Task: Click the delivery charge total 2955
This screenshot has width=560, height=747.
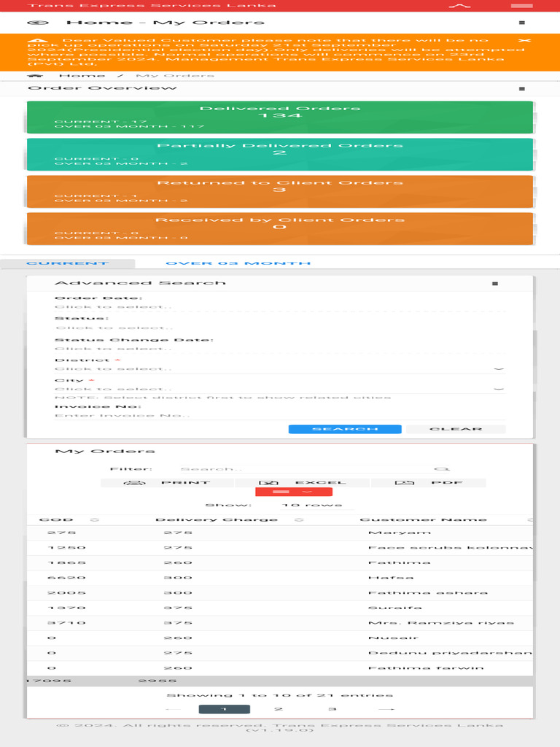Action: click(x=157, y=681)
